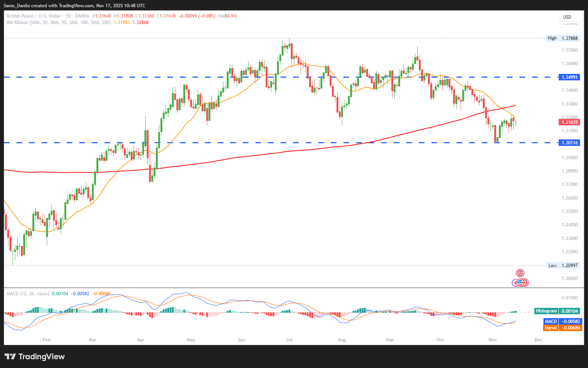The height and width of the screenshot is (368, 588).
Task: Select the MACD (12, 26, close) legend
Action: click(28, 294)
